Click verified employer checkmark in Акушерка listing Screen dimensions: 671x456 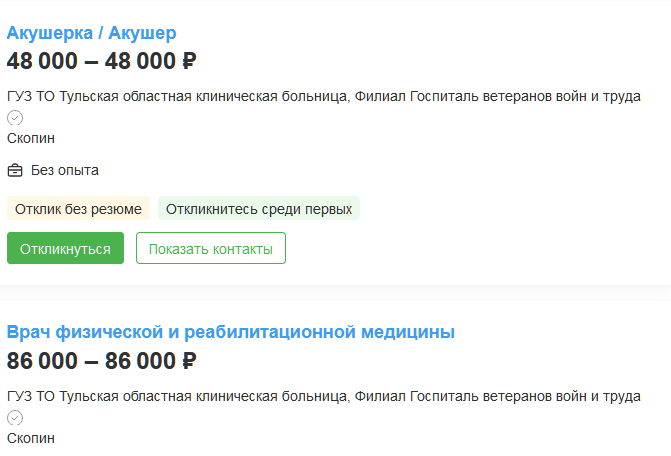point(15,118)
